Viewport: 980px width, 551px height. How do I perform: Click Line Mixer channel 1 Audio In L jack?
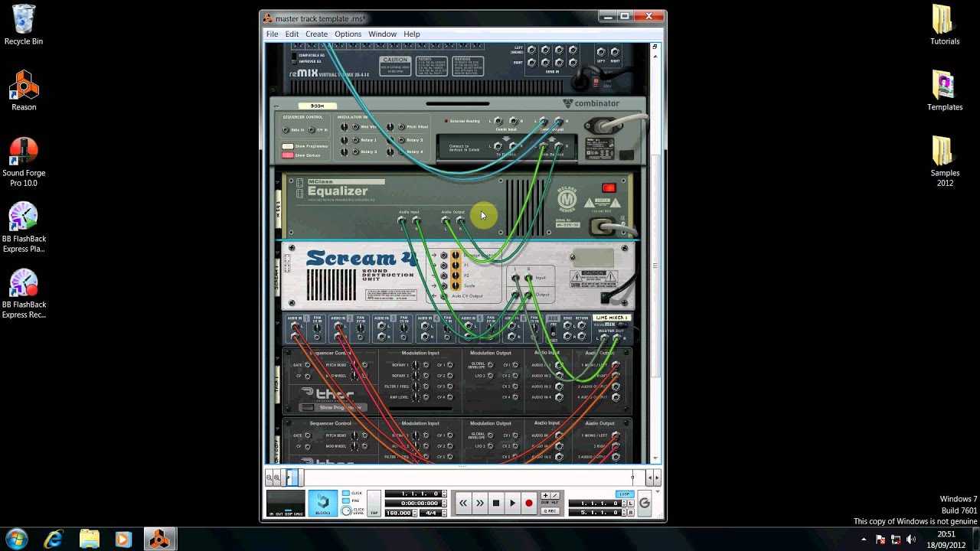coord(296,328)
